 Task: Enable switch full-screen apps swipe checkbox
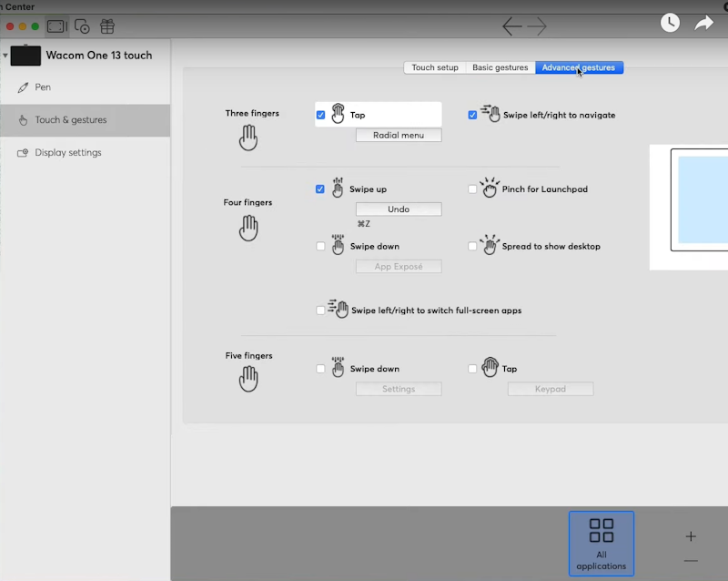click(x=320, y=311)
